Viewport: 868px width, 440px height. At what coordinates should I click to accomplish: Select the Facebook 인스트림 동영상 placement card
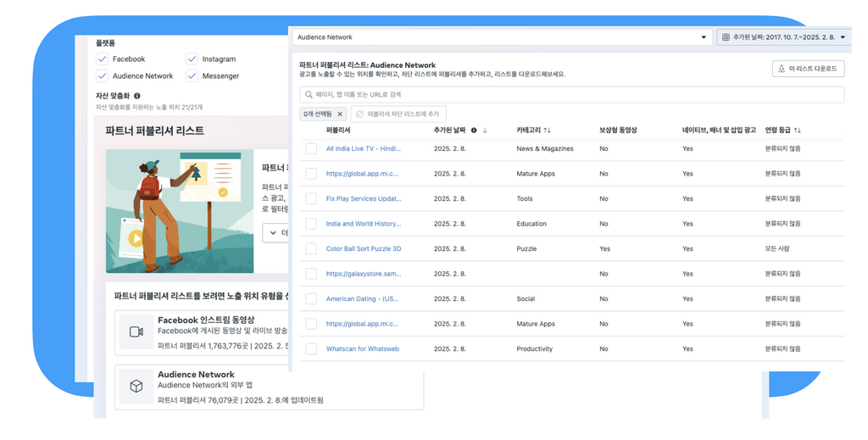(x=202, y=332)
